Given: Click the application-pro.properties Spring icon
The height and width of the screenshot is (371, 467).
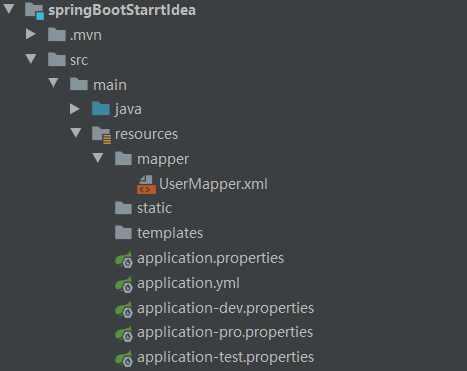Looking at the screenshot, I should click(124, 334).
